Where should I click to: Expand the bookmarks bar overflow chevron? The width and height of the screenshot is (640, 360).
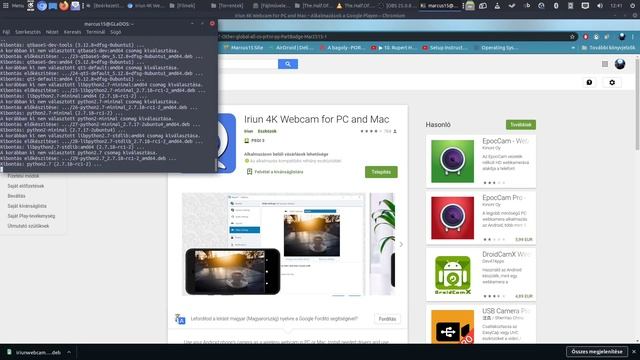click(x=573, y=48)
